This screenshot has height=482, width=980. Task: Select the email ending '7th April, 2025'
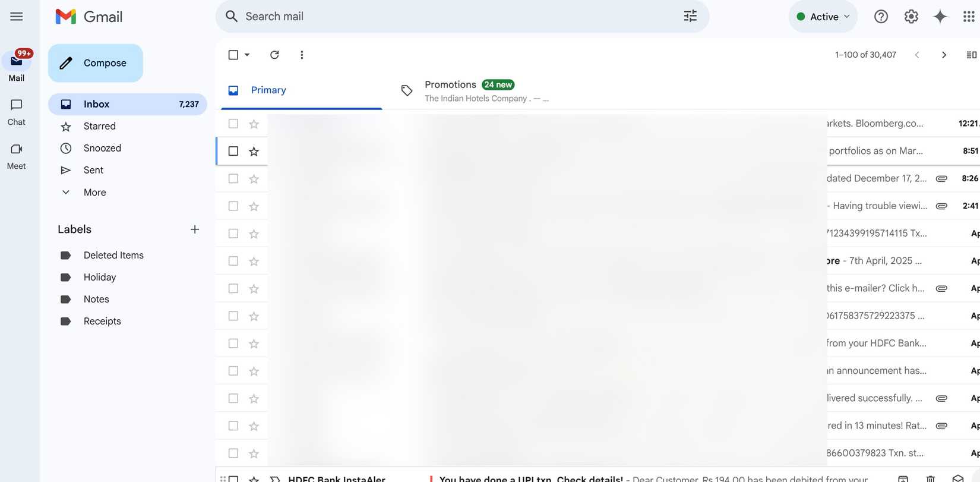point(233,261)
